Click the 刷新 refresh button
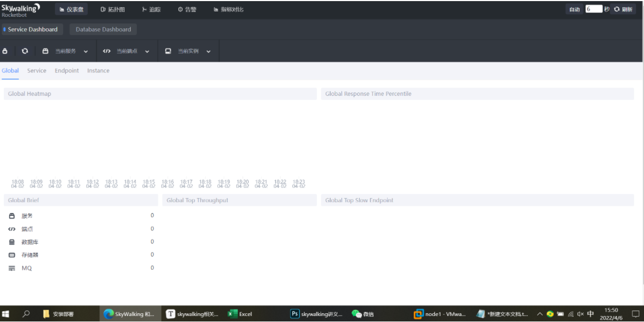The height and width of the screenshot is (322, 644). tap(623, 9)
